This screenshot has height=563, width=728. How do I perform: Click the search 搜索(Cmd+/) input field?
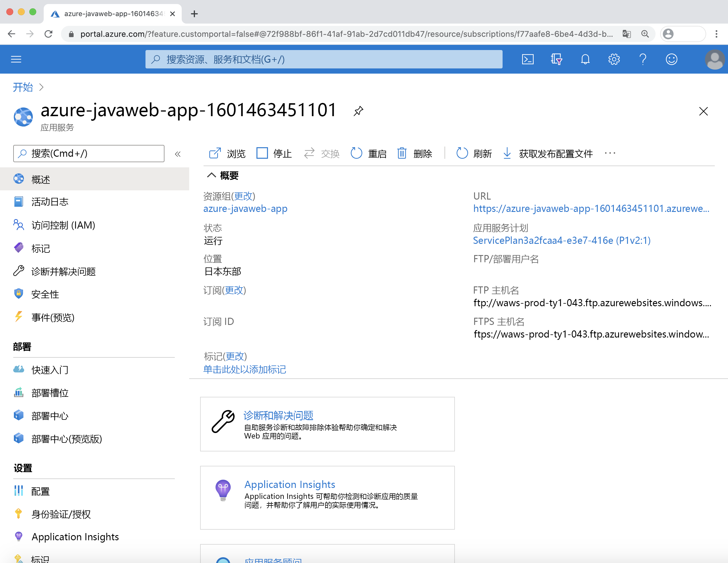pos(90,154)
